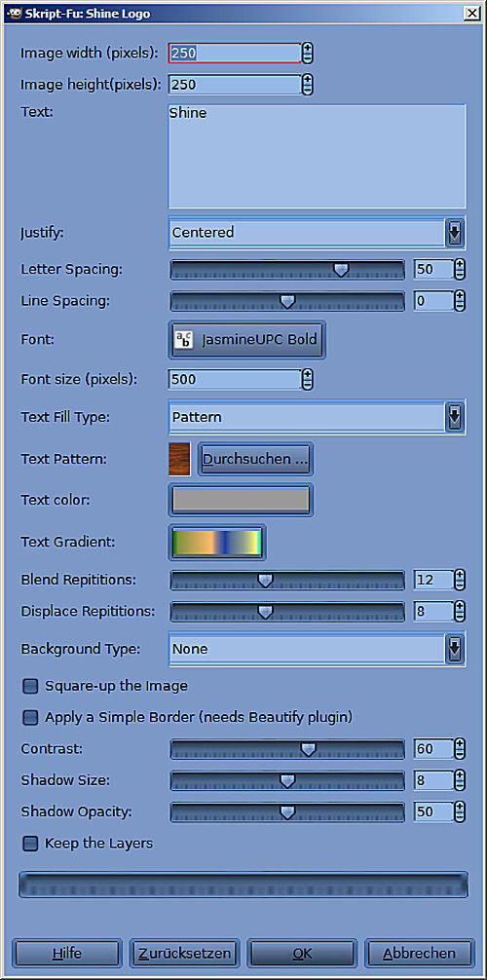Click the GIMP icon in title bar
Image resolution: width=487 pixels, height=980 pixels.
[x=12, y=13]
